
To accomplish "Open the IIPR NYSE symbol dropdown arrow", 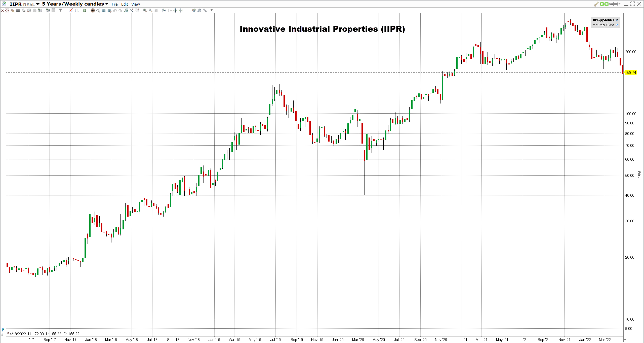I will (38, 4).
